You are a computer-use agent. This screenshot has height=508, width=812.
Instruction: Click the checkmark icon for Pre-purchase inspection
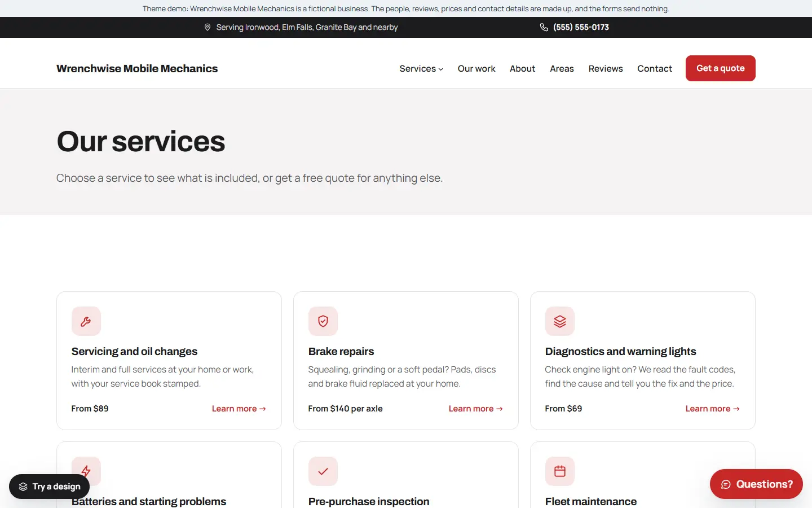(x=323, y=471)
